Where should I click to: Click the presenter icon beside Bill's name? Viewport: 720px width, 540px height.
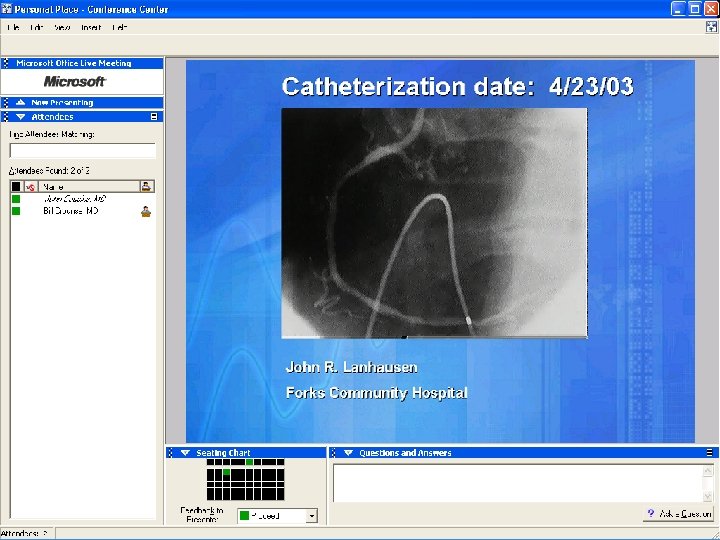(x=146, y=211)
